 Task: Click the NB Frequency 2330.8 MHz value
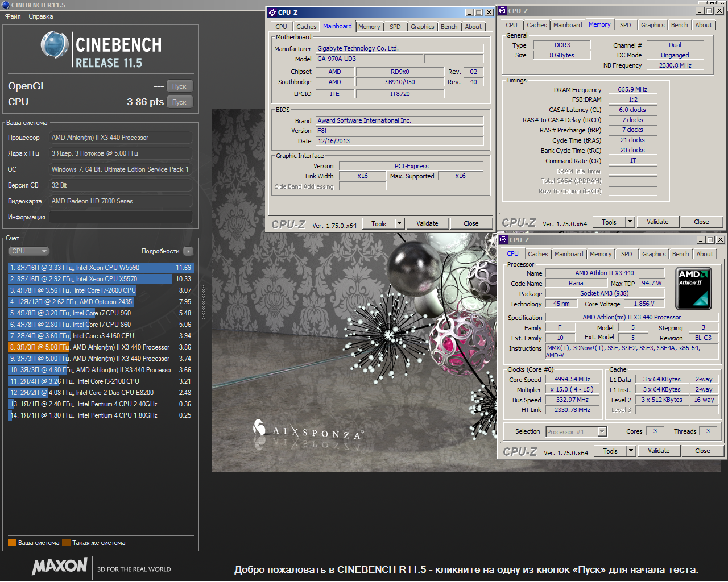tap(675, 65)
